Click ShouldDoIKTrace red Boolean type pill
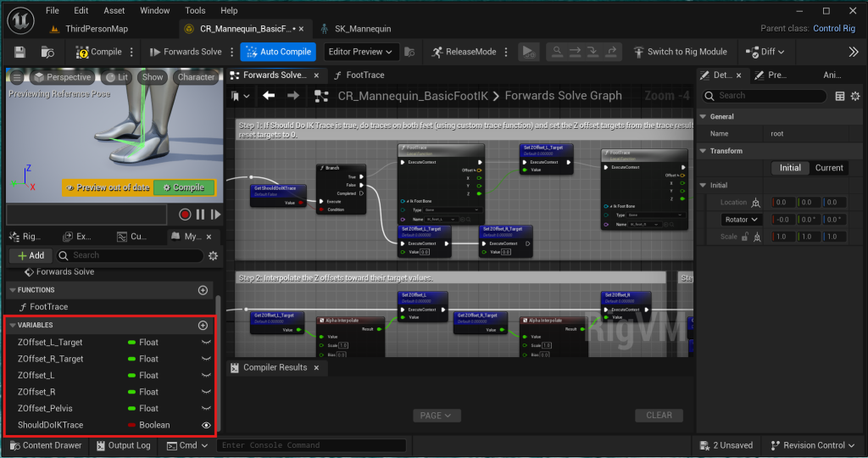Screen dimensions: 868x458 [x=131, y=425]
